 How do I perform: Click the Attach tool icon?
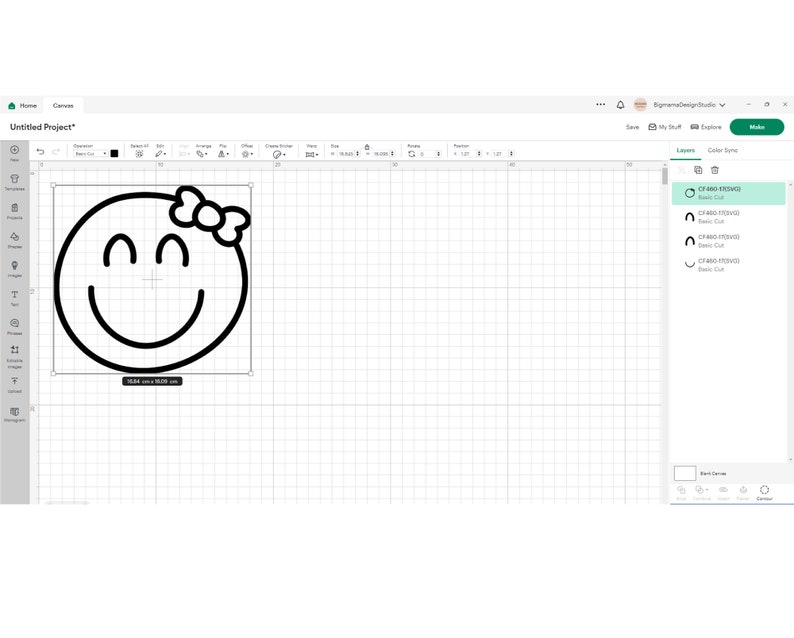tap(723, 492)
